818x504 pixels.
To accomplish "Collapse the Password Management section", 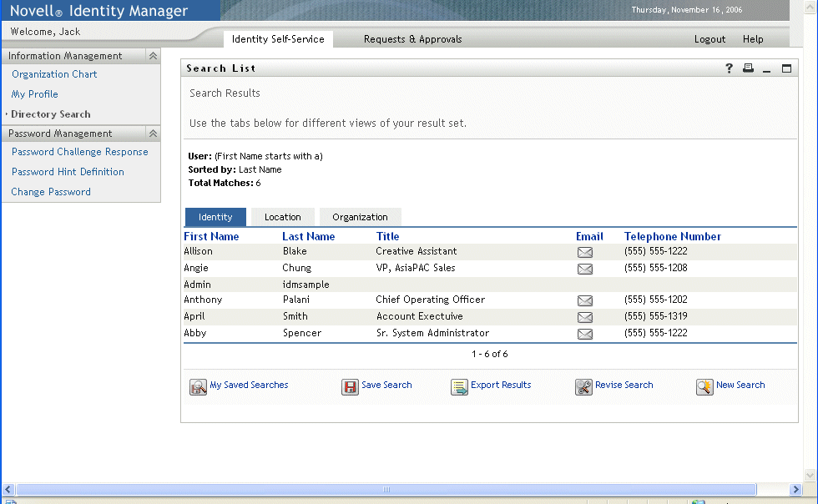I will (x=153, y=134).
